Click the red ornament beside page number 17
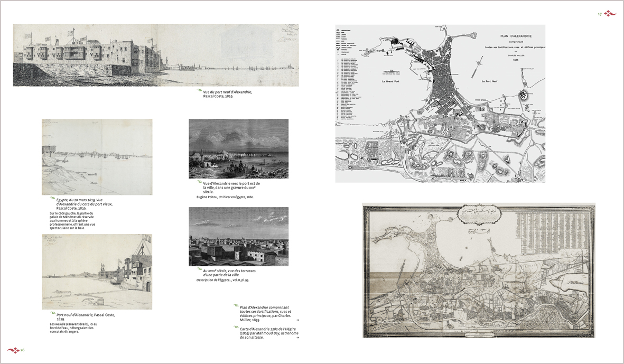The width and height of the screenshot is (624, 364). 610,14
